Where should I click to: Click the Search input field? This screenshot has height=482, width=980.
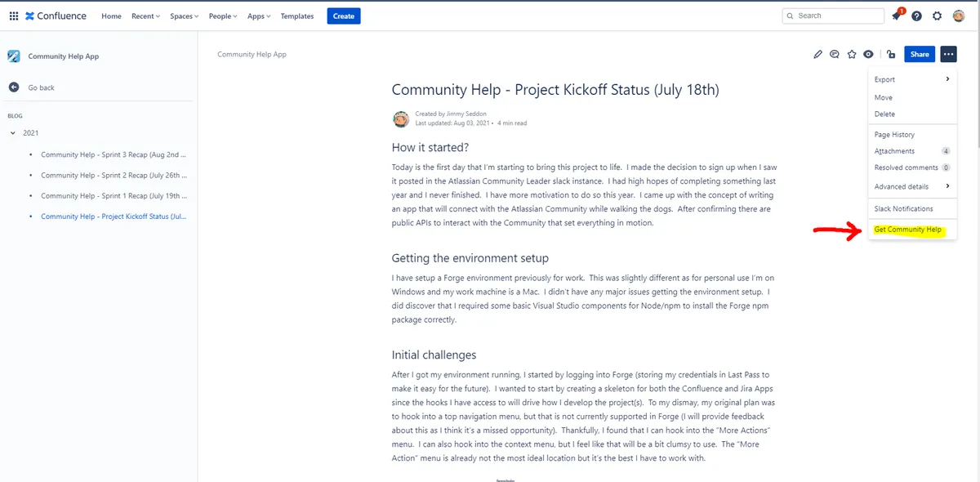coord(833,16)
